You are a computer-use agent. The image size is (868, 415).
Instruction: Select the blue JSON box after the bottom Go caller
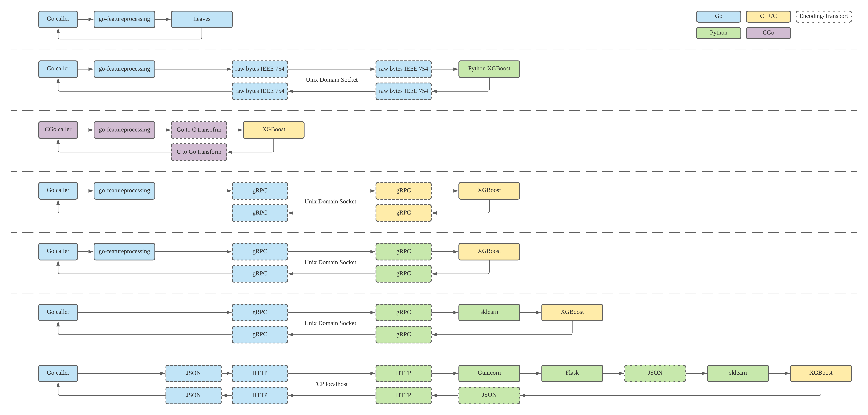click(x=193, y=373)
